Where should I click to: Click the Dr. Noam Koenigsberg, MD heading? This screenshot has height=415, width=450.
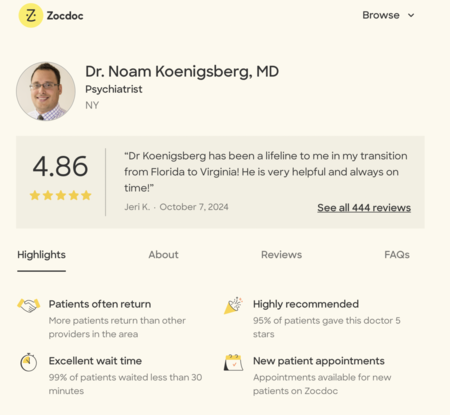[182, 71]
